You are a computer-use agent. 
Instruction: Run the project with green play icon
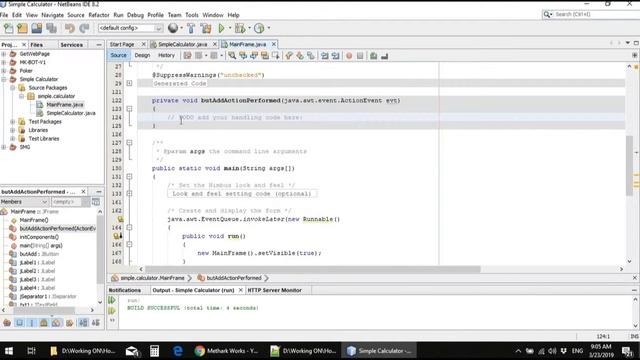(221, 28)
